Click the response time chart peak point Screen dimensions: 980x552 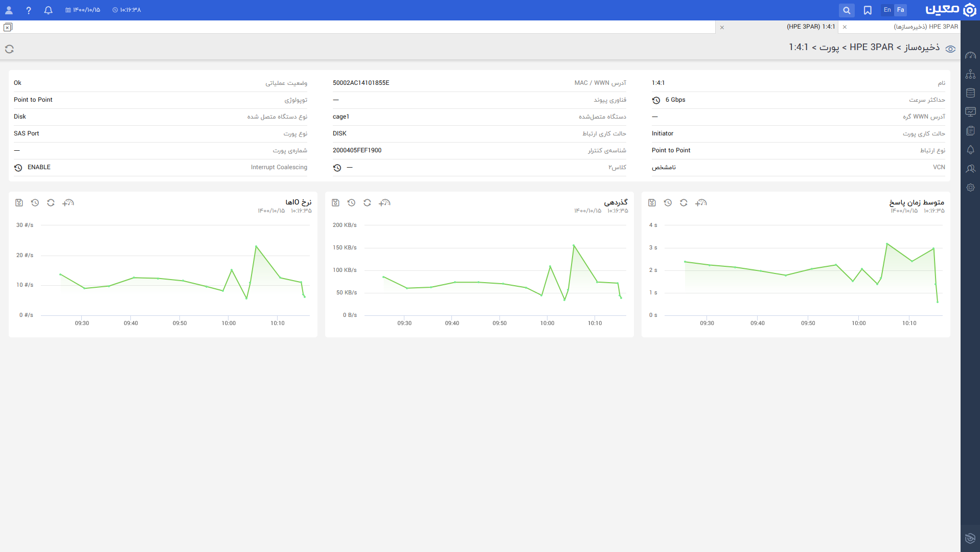887,244
